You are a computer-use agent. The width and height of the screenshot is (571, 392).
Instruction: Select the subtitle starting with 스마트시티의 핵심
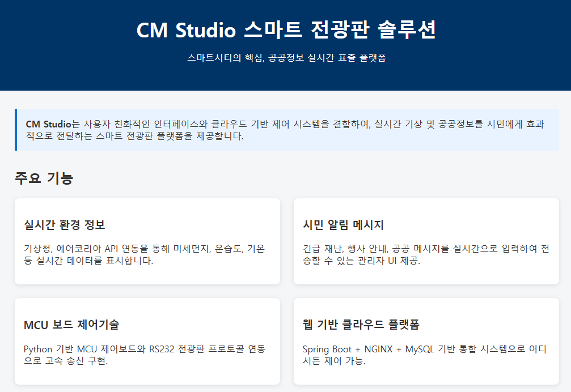(x=286, y=58)
